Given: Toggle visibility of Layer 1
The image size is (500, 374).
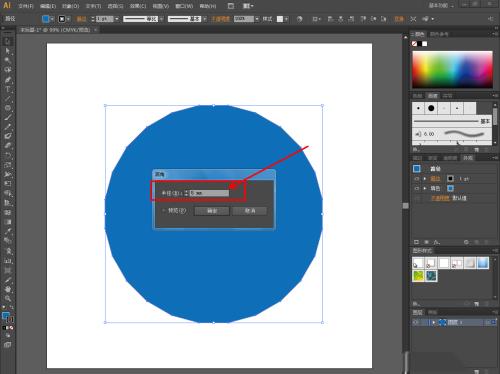Looking at the screenshot, I should pyautogui.click(x=416, y=322).
